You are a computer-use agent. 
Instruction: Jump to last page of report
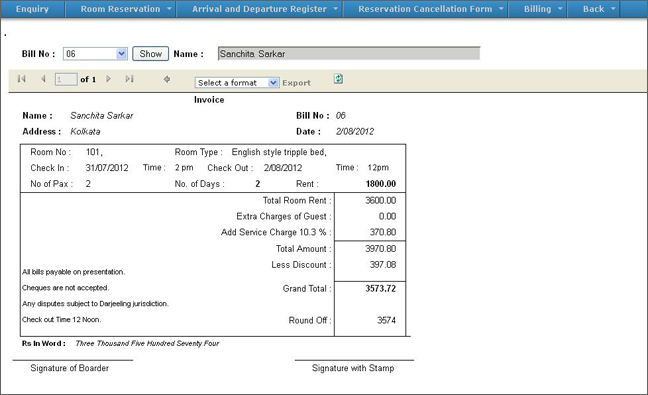coord(129,79)
